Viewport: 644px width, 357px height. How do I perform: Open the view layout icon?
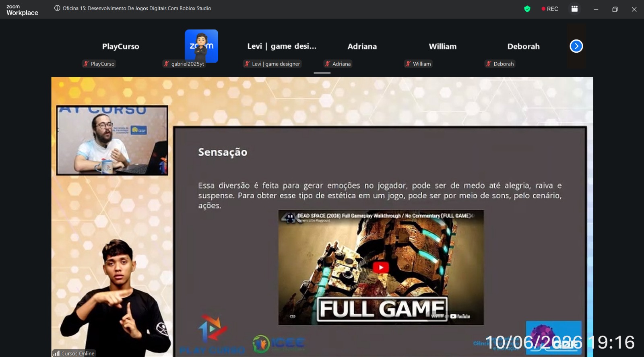574,8
